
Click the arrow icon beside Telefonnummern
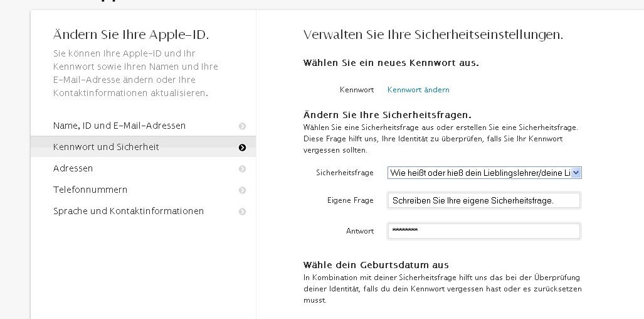242,190
